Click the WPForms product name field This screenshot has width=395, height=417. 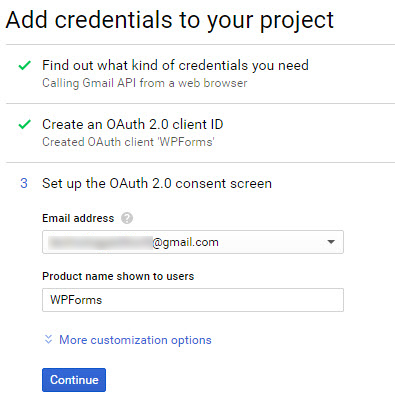click(x=193, y=300)
